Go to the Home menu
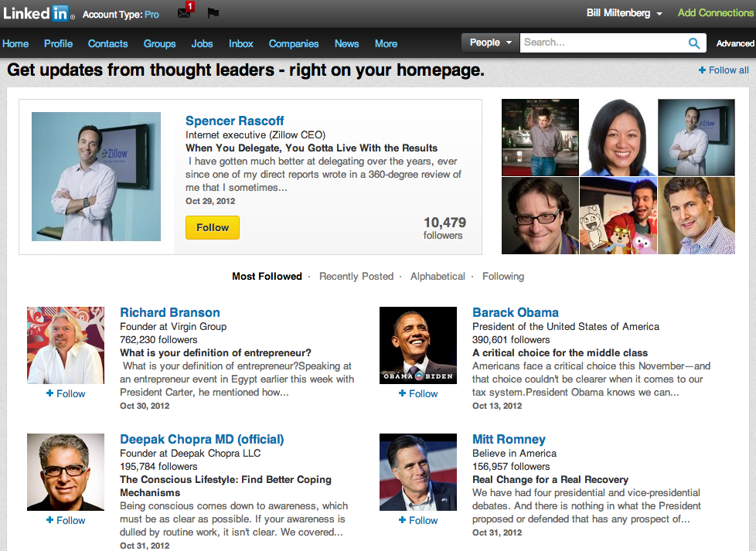 (x=15, y=44)
